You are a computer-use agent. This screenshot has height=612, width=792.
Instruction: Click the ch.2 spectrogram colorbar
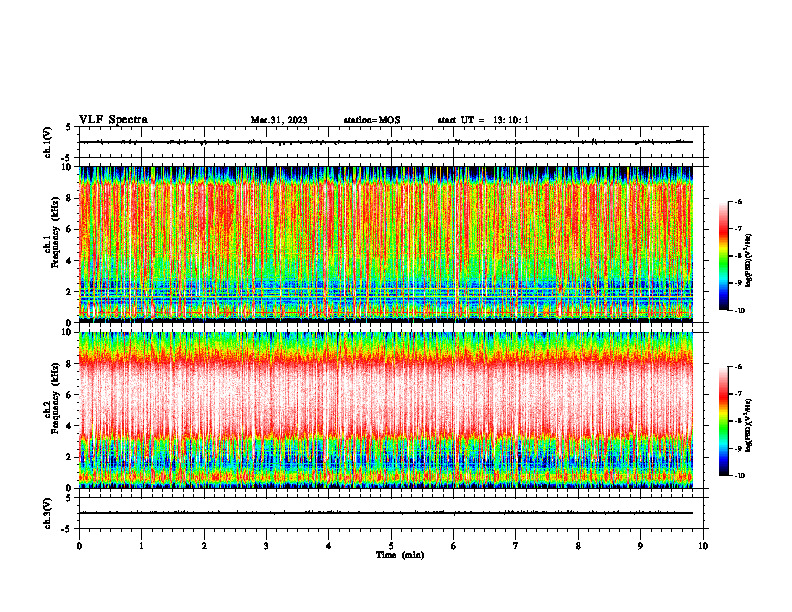point(723,421)
